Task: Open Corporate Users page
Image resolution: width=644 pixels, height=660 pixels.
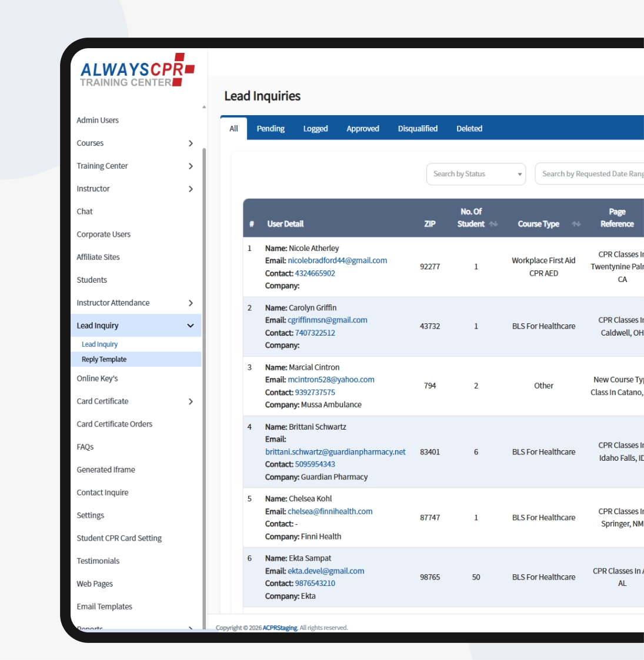Action: click(104, 234)
